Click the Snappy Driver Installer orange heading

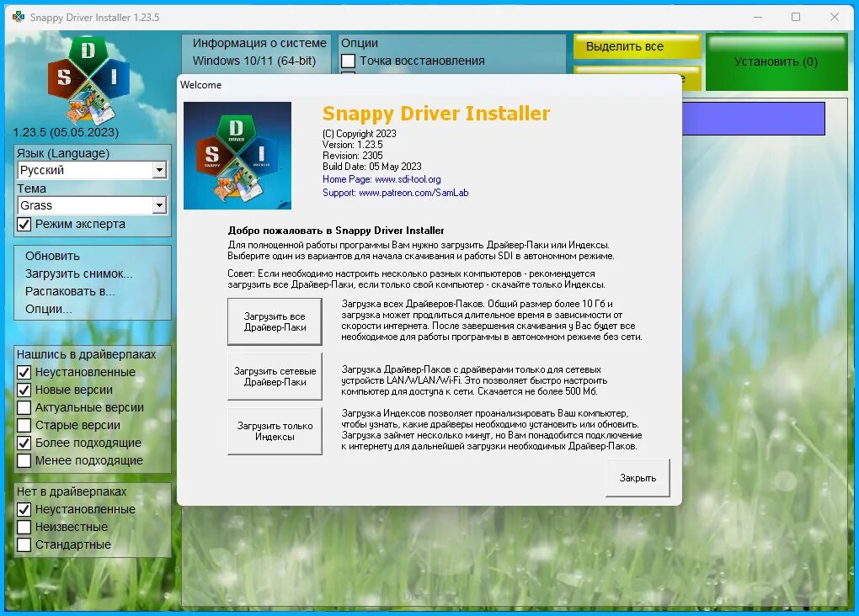click(436, 114)
